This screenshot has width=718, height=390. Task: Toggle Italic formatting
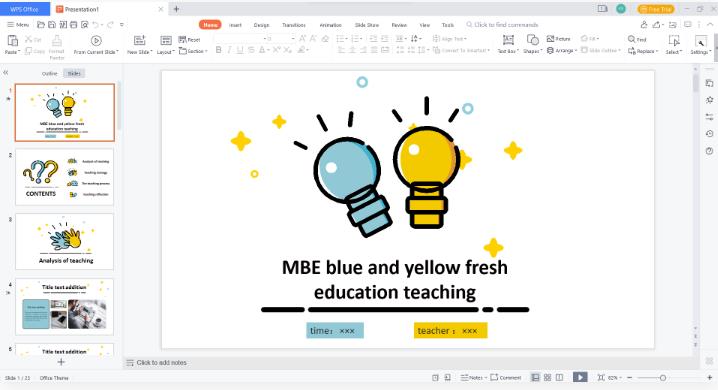click(x=229, y=50)
